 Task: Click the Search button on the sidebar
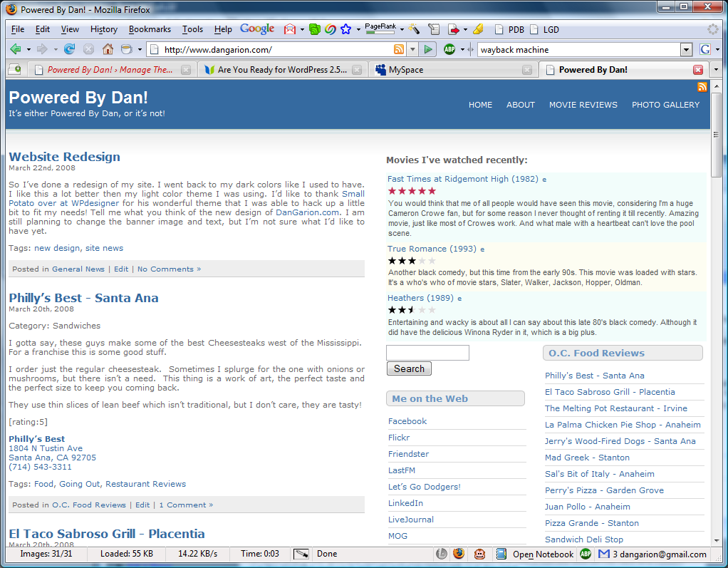pos(409,368)
